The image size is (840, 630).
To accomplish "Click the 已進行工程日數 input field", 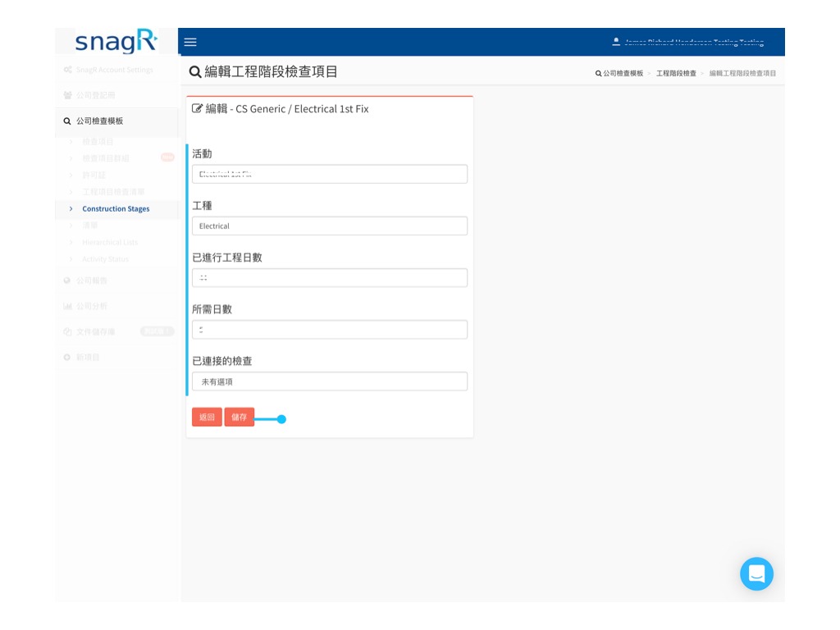I will [x=330, y=277].
